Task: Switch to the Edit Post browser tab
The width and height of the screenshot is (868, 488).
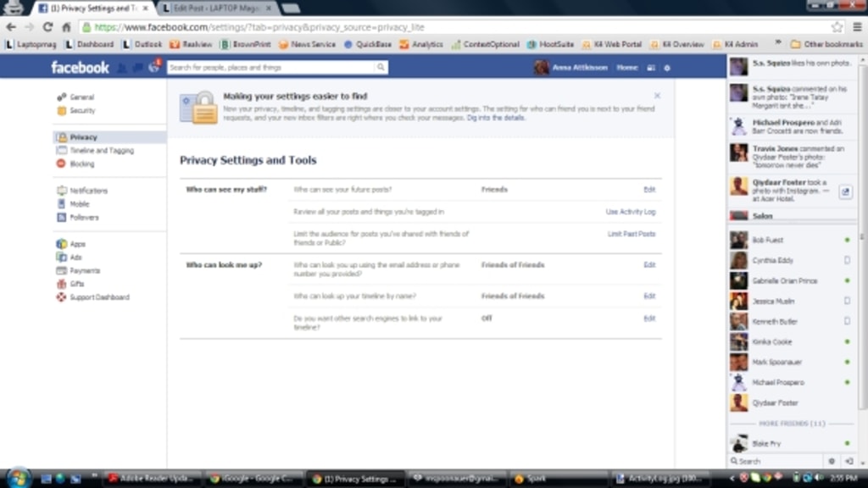Action: (x=215, y=8)
